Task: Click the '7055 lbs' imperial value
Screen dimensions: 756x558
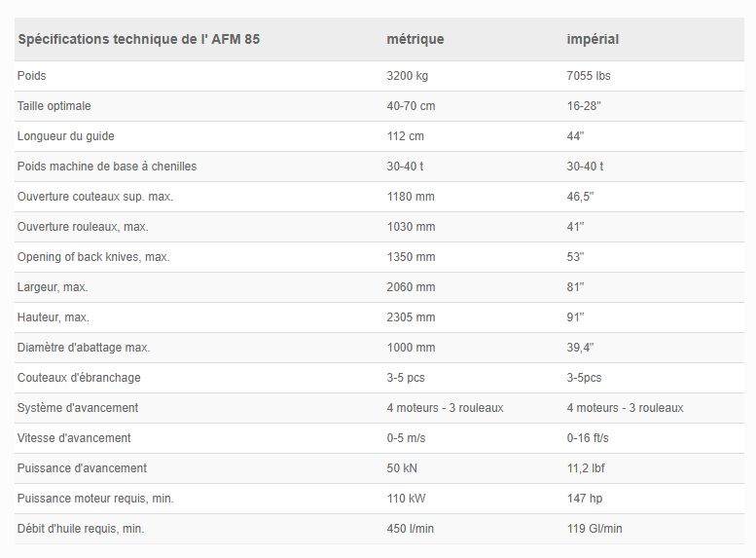Action: (x=589, y=76)
